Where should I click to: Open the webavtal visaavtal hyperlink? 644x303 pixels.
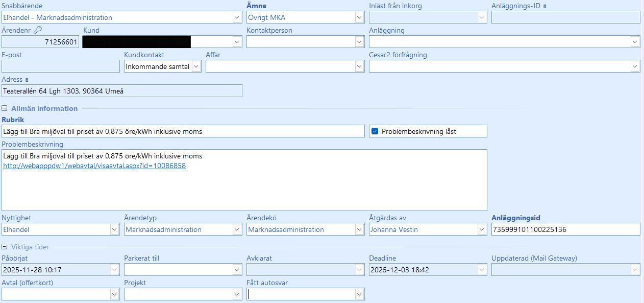(94, 166)
